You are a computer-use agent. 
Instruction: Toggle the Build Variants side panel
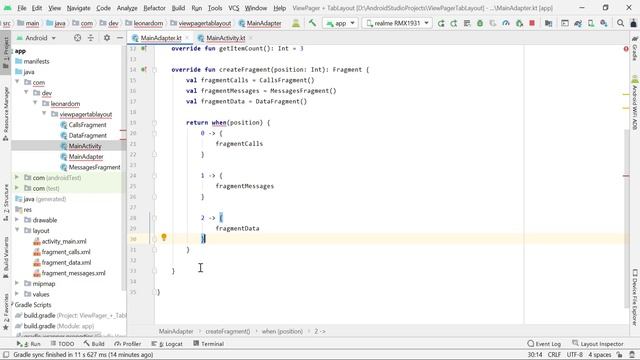tap(6, 257)
